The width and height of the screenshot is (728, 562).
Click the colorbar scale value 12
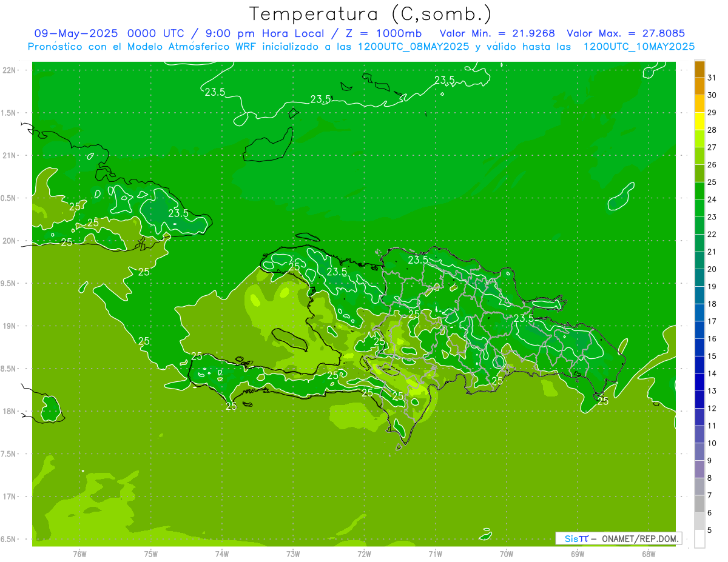(x=712, y=409)
